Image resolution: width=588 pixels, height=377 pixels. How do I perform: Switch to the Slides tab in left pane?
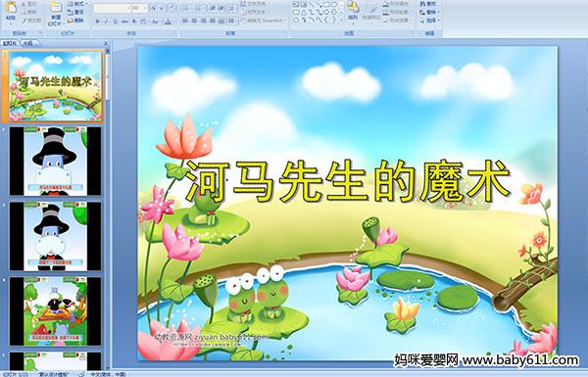[x=10, y=43]
